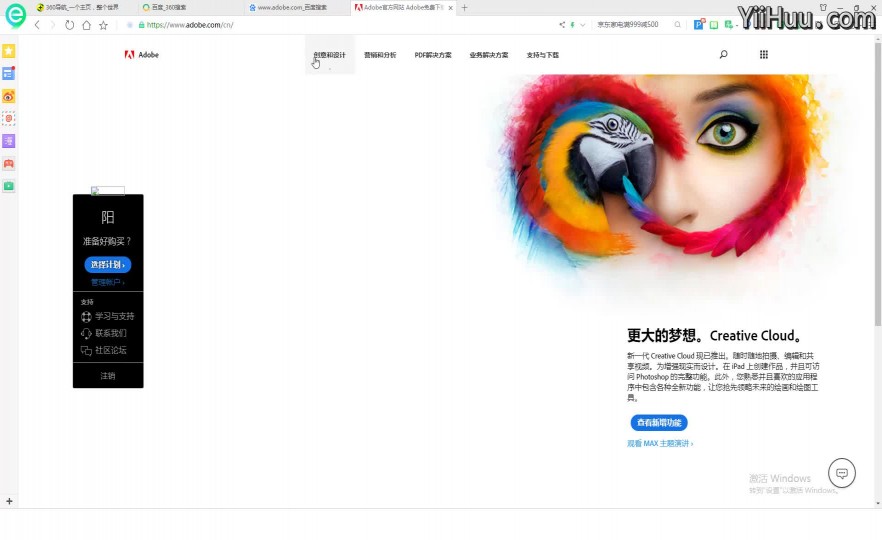Click the Adobe logo on the page

coord(142,55)
